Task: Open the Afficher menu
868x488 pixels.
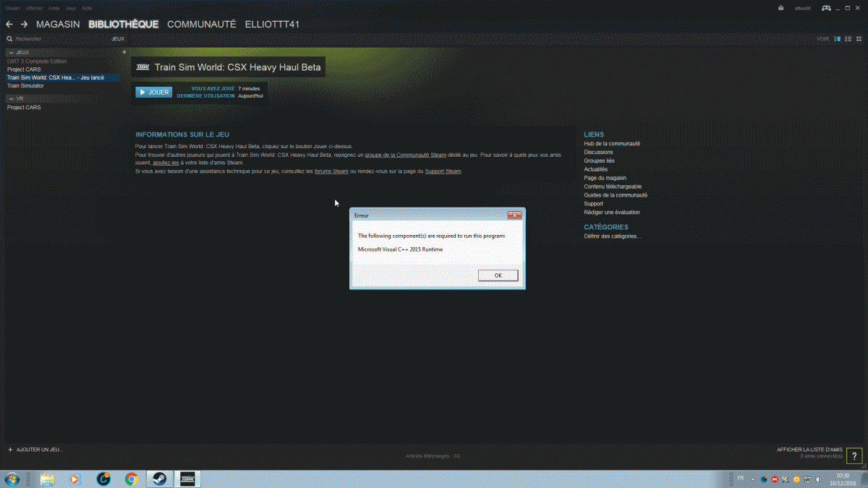Action: click(34, 8)
